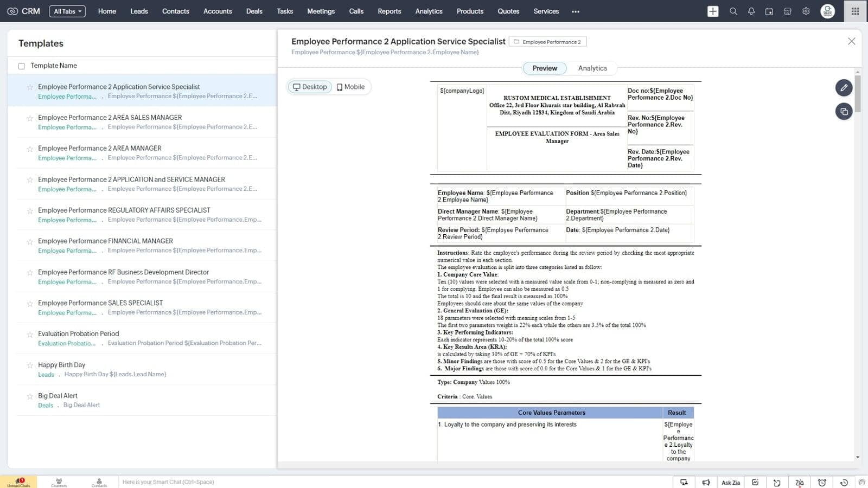Switch preview to Mobile view
The width and height of the screenshot is (868, 488).
[350, 87]
